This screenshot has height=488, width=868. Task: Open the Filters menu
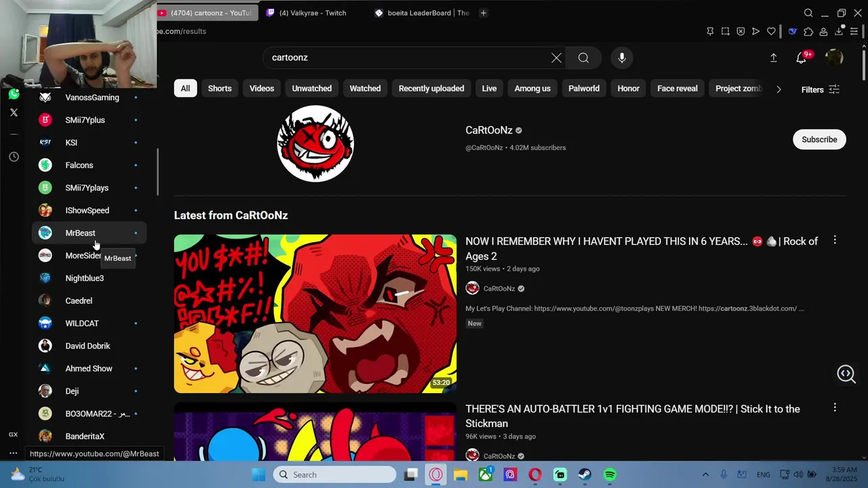821,89
